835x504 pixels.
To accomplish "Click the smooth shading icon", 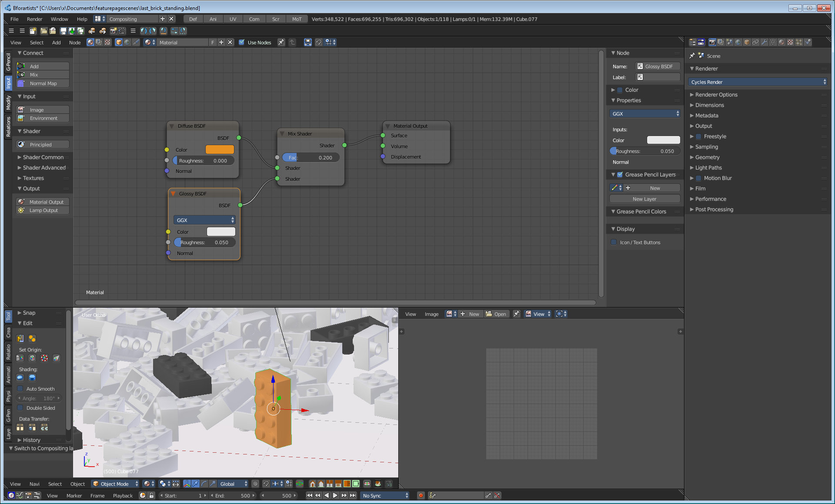I will click(20, 378).
